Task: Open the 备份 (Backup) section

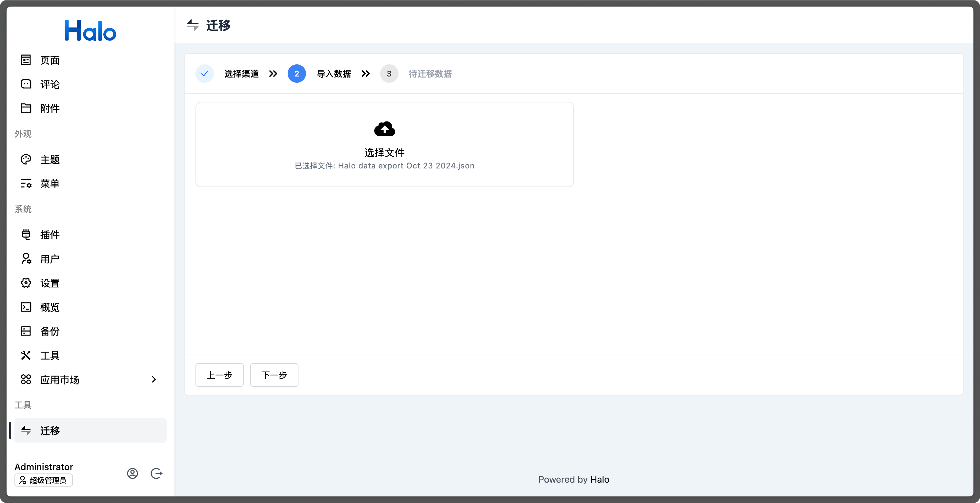Action: pyautogui.click(x=50, y=331)
